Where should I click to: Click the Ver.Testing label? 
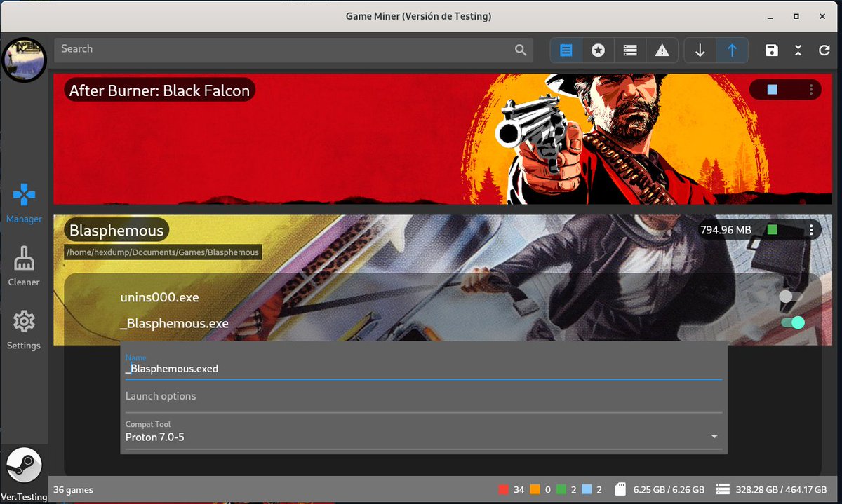pos(24,496)
